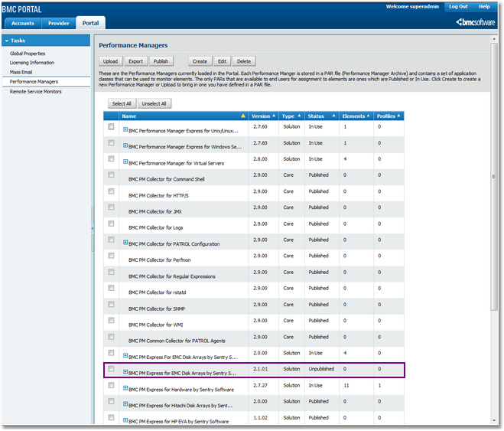Click the sidebar collapse handle arrow
The width and height of the screenshot is (504, 431).
pyautogui.click(x=93, y=228)
